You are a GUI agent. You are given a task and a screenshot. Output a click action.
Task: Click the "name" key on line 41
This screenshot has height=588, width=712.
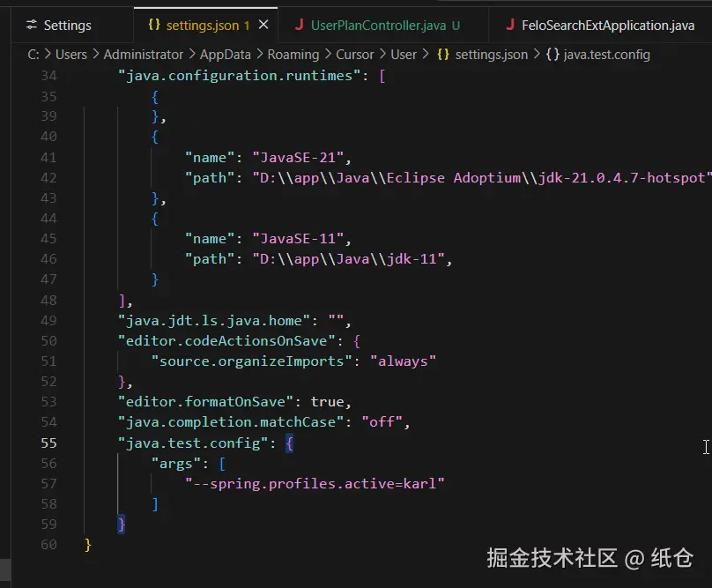tap(210, 158)
